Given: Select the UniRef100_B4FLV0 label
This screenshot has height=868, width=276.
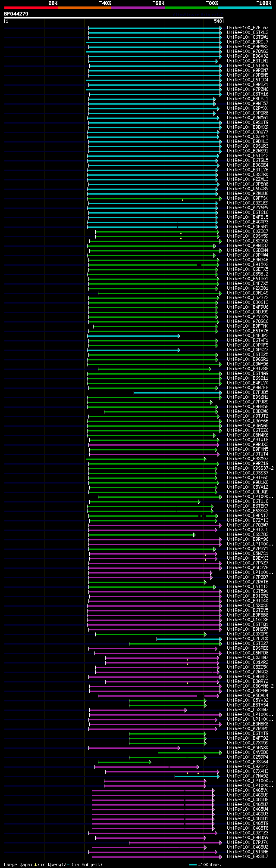Looking at the screenshot, I should [x=248, y=383].
